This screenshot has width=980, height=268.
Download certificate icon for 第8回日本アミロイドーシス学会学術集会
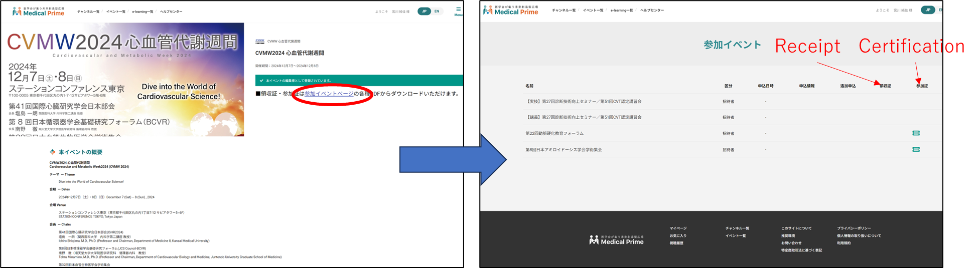pos(916,149)
